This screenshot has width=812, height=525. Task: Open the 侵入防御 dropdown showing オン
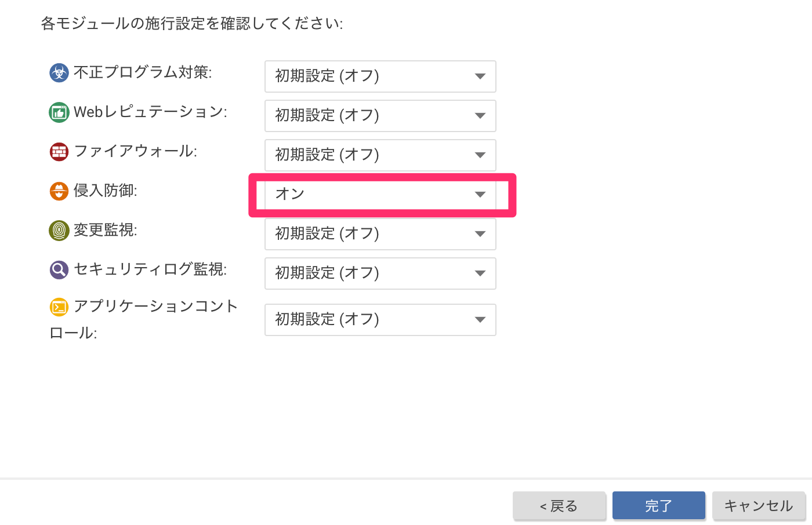(x=380, y=195)
